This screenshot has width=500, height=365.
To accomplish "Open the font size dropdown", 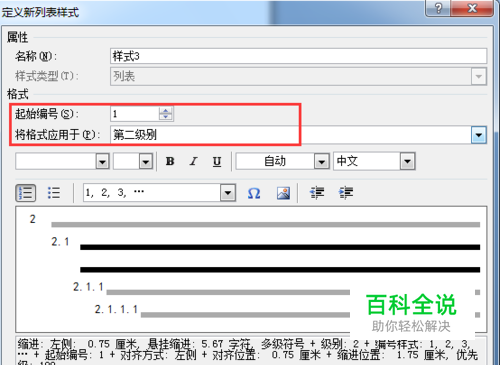I will (146, 161).
